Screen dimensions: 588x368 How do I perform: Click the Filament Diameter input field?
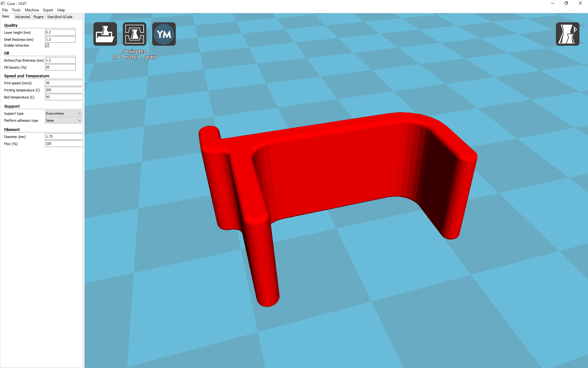coord(63,136)
